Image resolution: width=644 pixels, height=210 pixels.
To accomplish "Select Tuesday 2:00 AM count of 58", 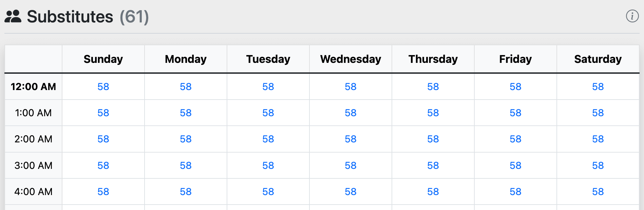I will [268, 139].
